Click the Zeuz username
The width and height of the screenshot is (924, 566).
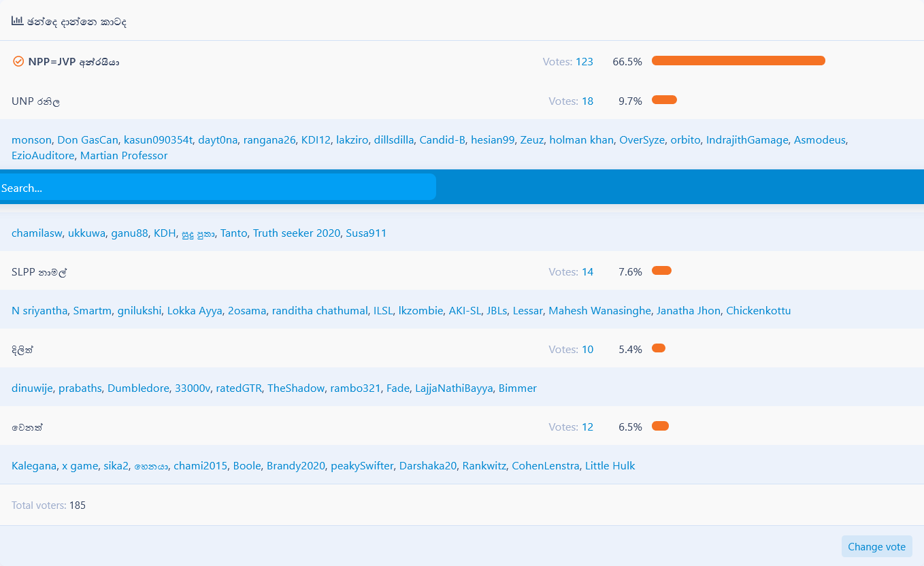point(532,140)
